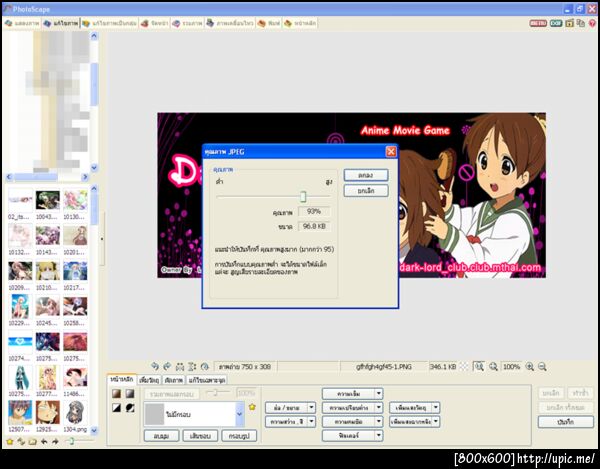Image resolution: width=600 pixels, height=469 pixels.
Task: Expand the ความสว่าง, สี brightness dropdown arrow
Action: pos(311,422)
